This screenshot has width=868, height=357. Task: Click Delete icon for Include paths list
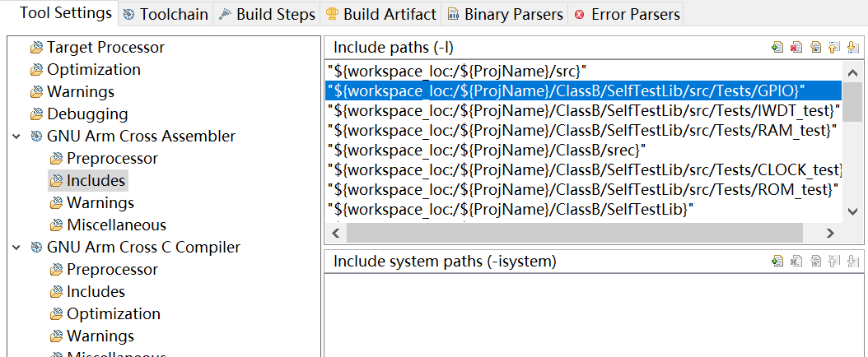pyautogui.click(x=796, y=48)
